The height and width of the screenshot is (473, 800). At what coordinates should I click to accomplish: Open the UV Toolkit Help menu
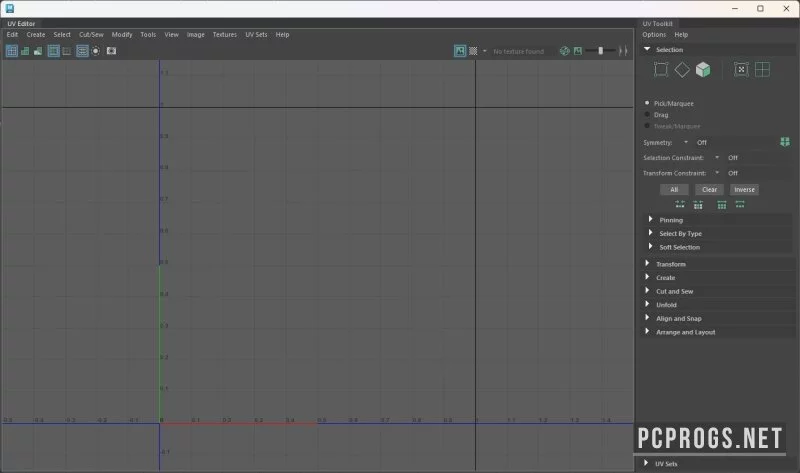(681, 35)
